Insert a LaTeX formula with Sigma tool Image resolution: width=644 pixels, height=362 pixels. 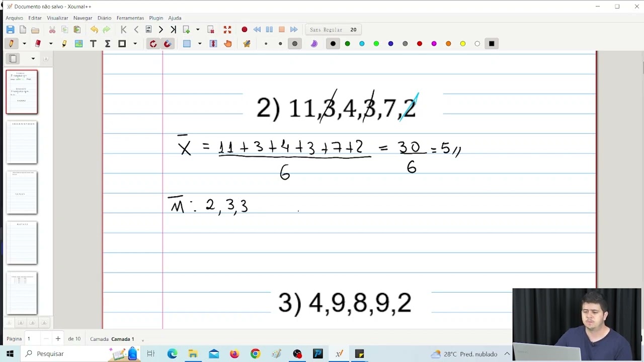(x=107, y=44)
